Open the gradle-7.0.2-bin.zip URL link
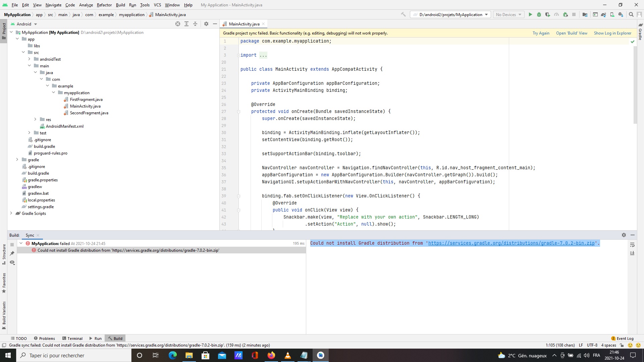The image size is (644, 362). (511, 243)
